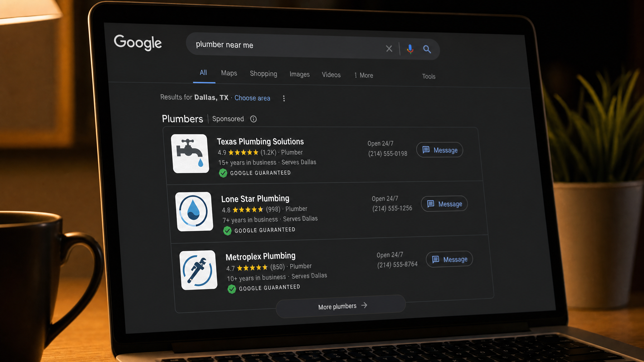Viewport: 644px width, 362px height.
Task: Click '10+ years in business' text
Action: [256, 278]
